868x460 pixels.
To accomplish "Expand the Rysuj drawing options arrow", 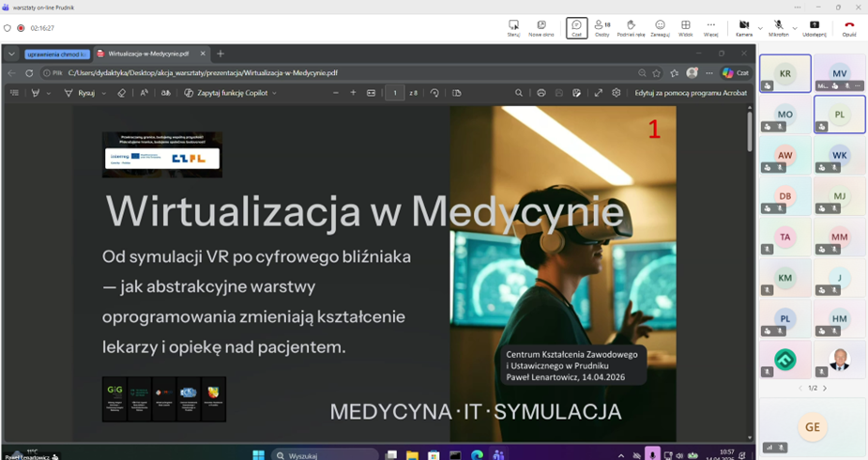I will click(103, 94).
